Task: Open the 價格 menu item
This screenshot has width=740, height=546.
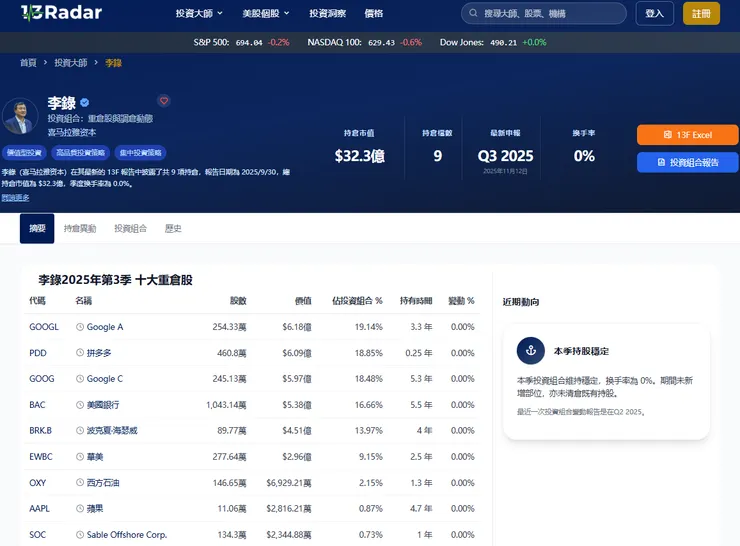Action: coord(374,13)
